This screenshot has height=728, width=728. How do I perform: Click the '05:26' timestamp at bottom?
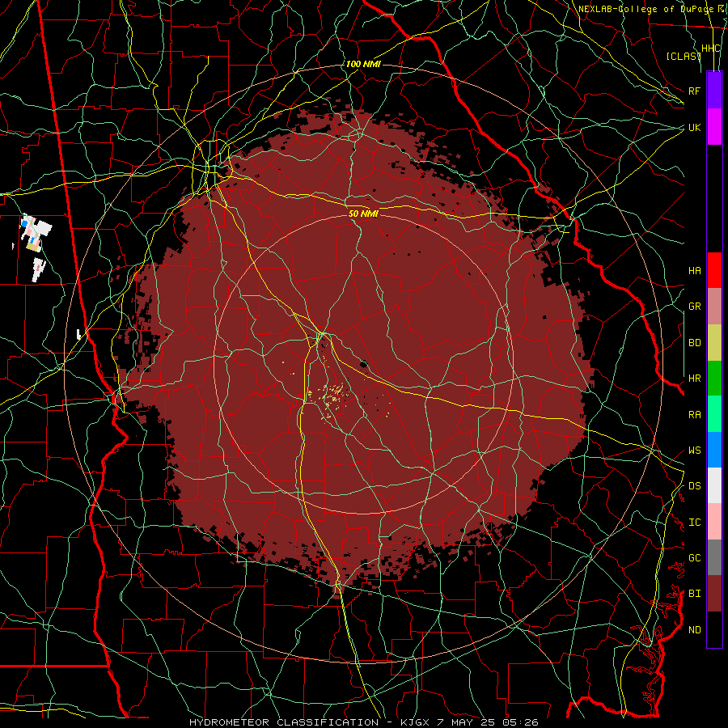pos(520,722)
